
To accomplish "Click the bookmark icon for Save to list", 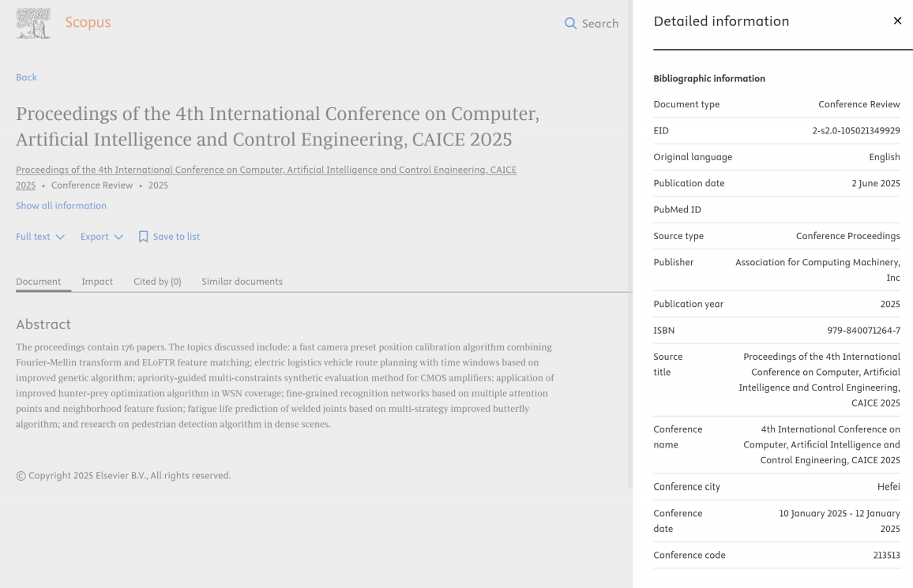I will pos(143,237).
